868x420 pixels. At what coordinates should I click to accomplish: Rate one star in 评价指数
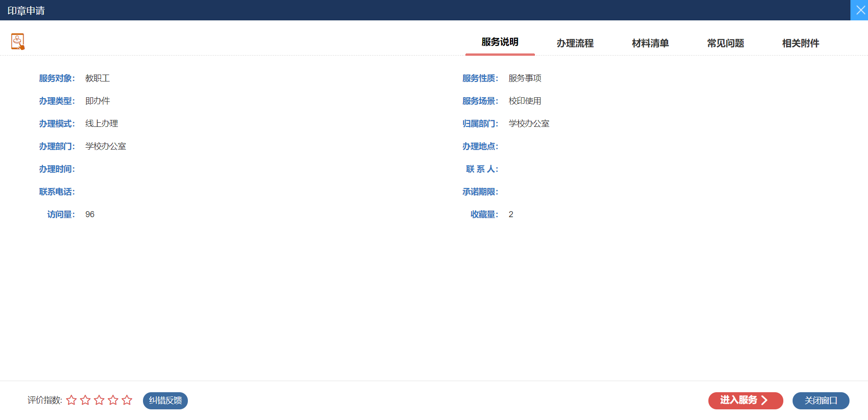tap(71, 400)
